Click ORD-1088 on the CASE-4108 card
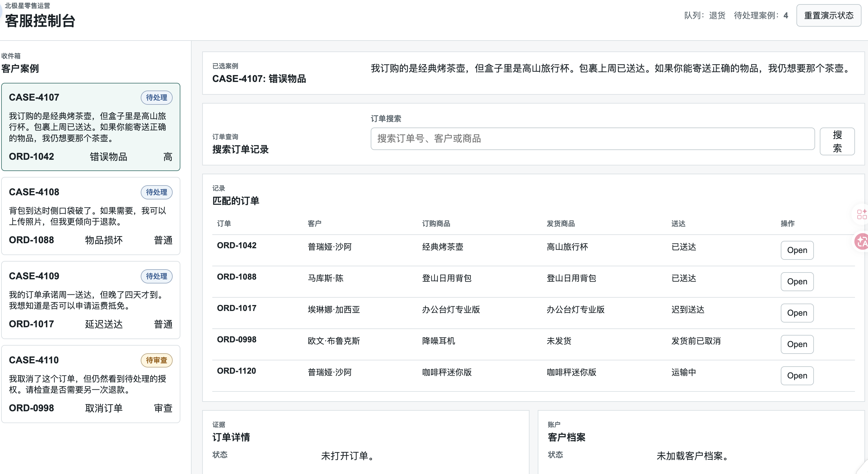868x474 pixels. (x=31, y=240)
